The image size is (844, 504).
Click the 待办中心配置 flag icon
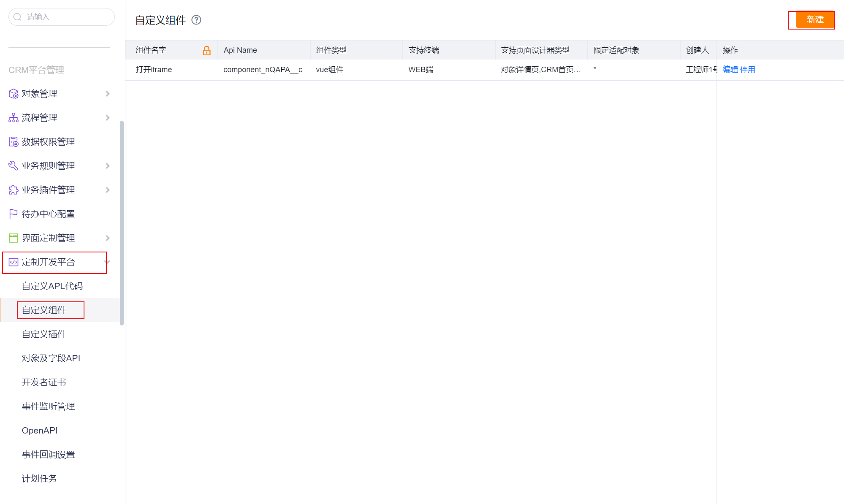click(14, 214)
